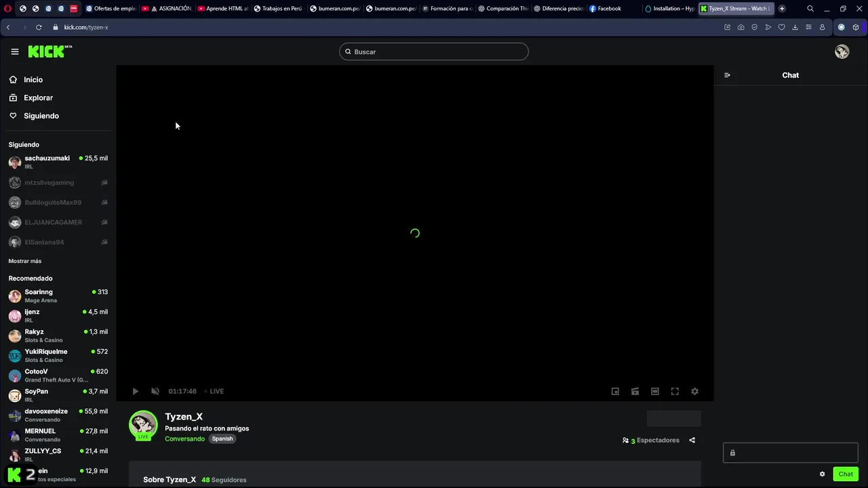The image size is (868, 488).
Task: Switch to Trabajos en Perú tab
Action: click(x=278, y=8)
